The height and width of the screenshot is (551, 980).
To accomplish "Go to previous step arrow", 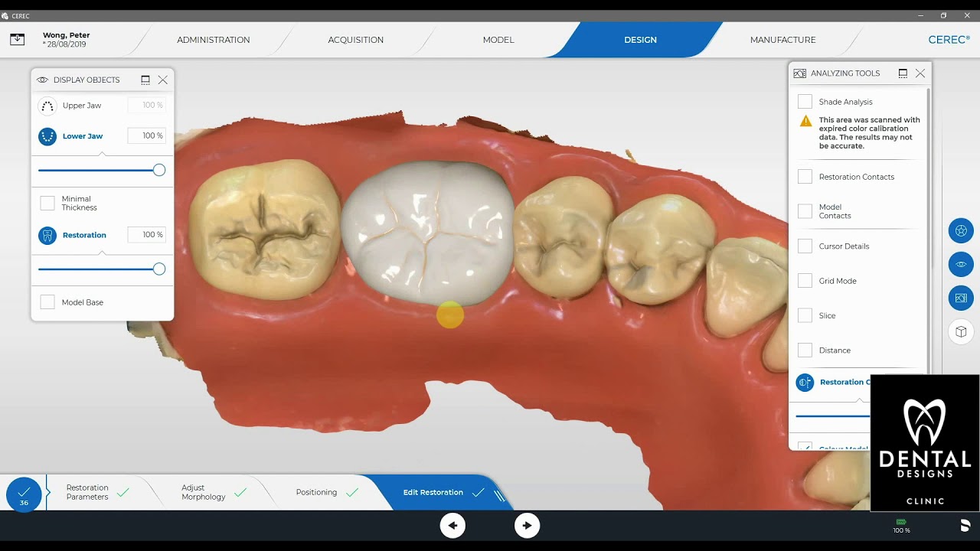I will point(452,525).
